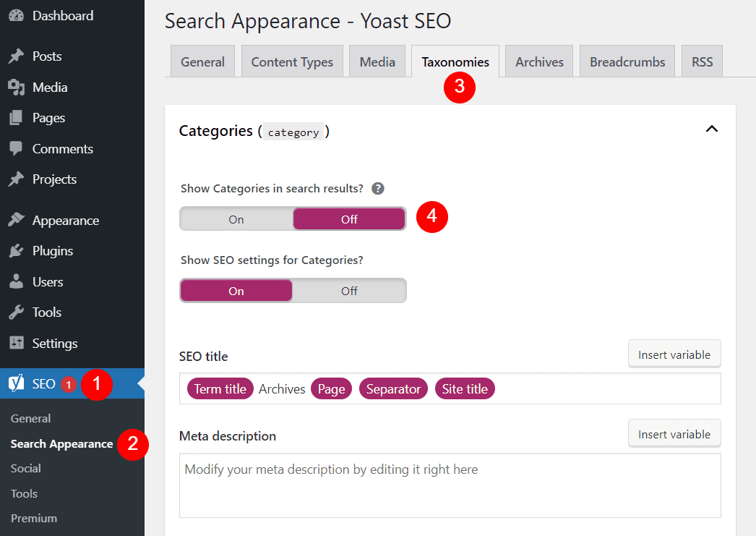Open Social under SEO submenu
Screen dimensions: 756x536
[x=26, y=469]
